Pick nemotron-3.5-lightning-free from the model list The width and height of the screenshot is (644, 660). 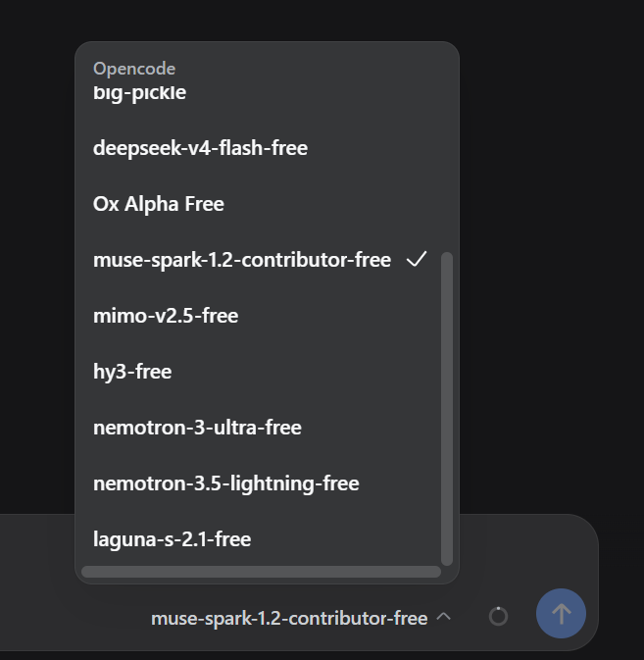[260, 483]
